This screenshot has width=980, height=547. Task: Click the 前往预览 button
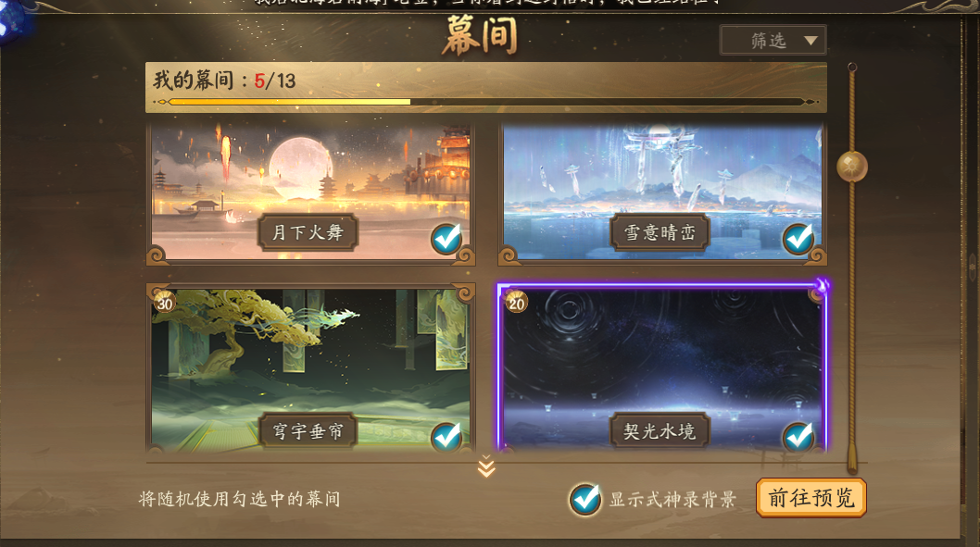click(x=811, y=498)
